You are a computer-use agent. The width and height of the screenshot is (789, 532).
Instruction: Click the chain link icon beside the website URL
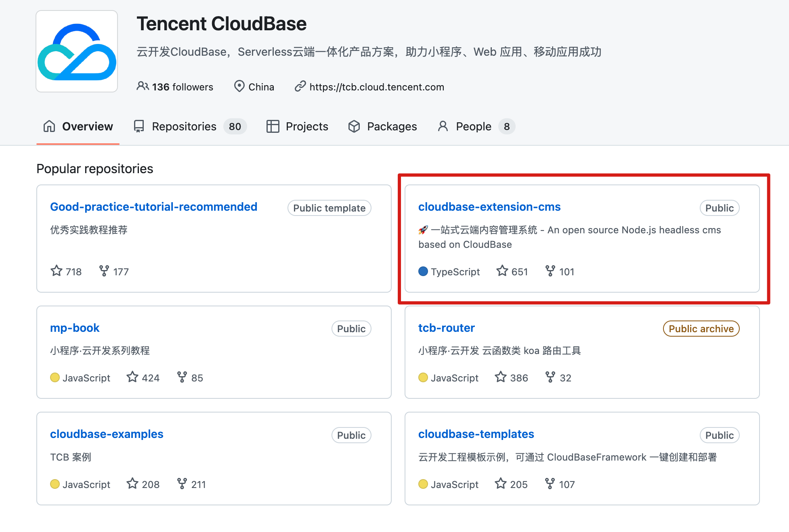point(300,86)
